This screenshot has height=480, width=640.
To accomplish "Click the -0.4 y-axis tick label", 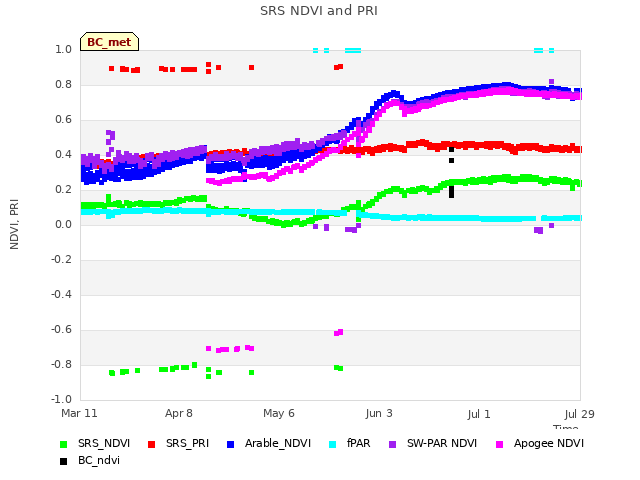I will pos(62,295).
